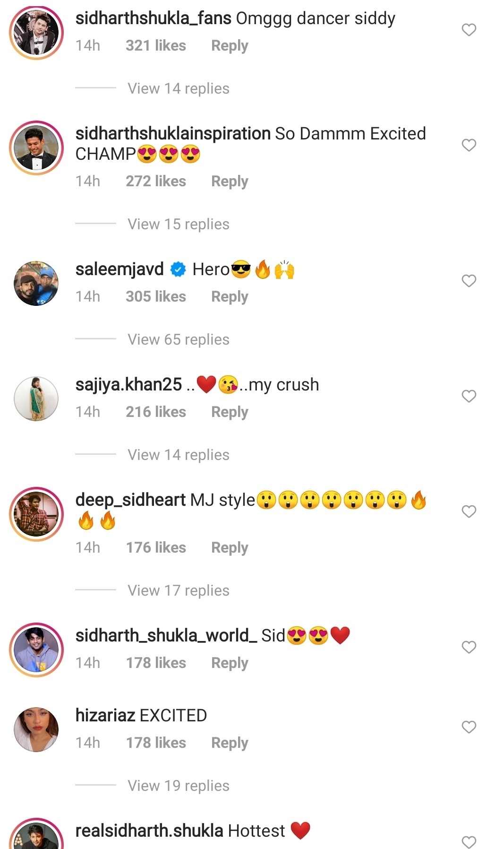Viewport: 504px width, 849px height.
Task: Heart the realsidharth.shukla Hottest comment
Action: (x=469, y=841)
